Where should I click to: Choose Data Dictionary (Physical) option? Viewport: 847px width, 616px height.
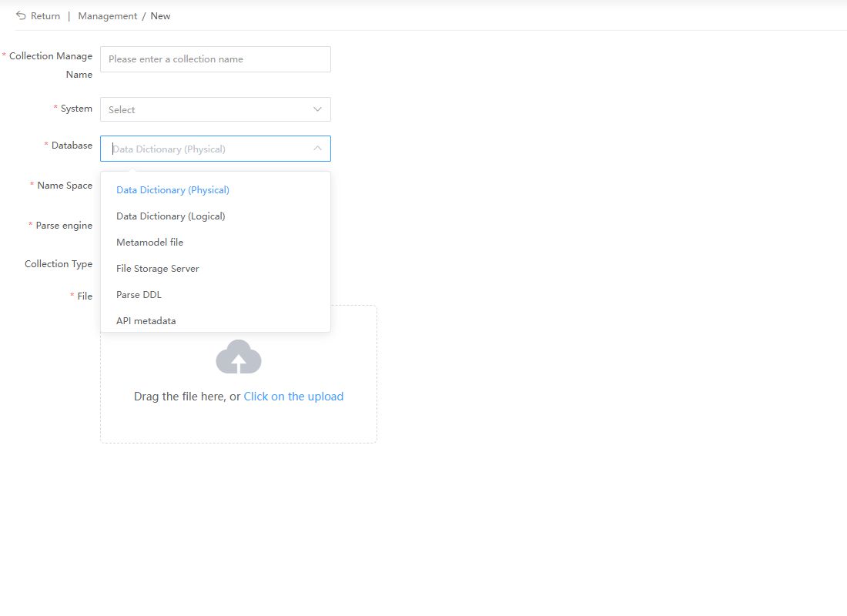click(215, 190)
